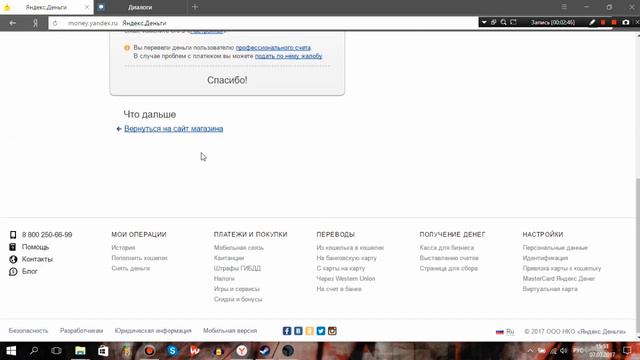Stop recording with the rightmost red square
Viewport: 640px width, 360px height.
[x=614, y=22]
